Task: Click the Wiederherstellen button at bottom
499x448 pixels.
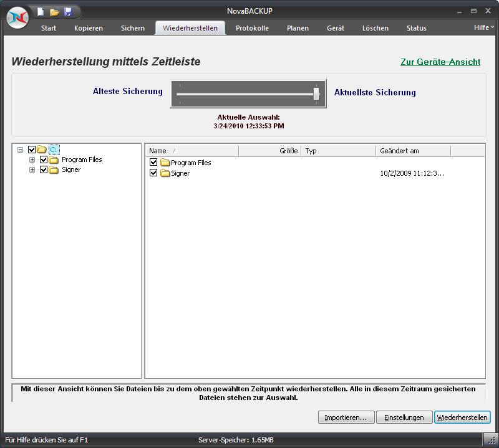Action: coord(462,417)
